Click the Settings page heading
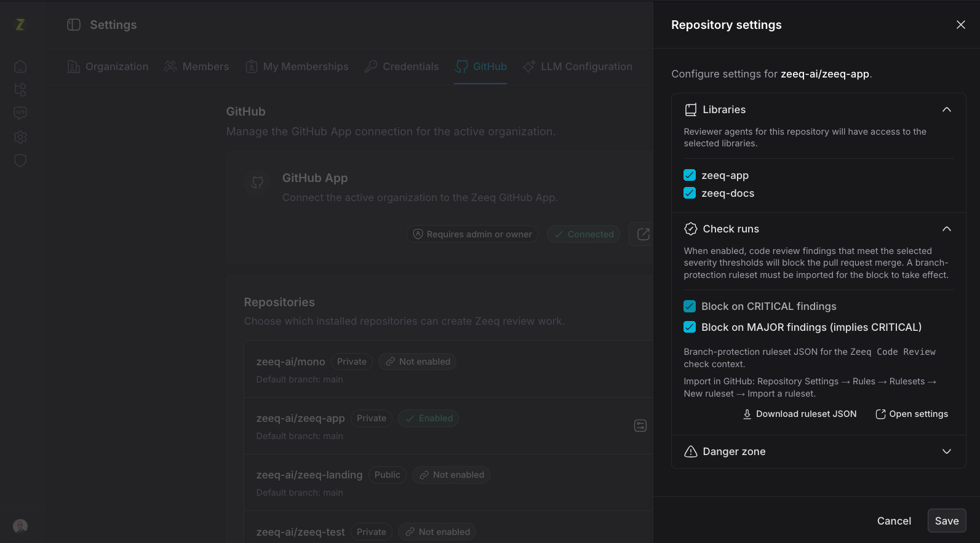This screenshot has width=980, height=543. click(114, 25)
